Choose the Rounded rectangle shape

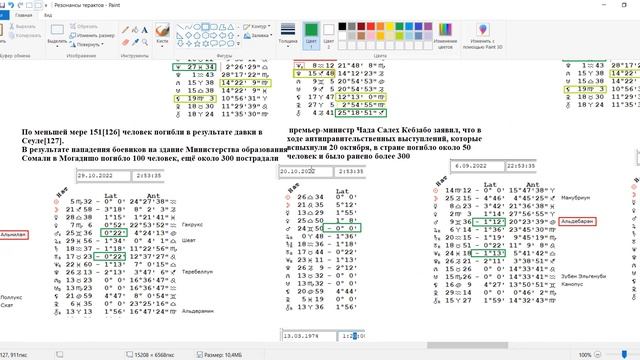click(214, 27)
